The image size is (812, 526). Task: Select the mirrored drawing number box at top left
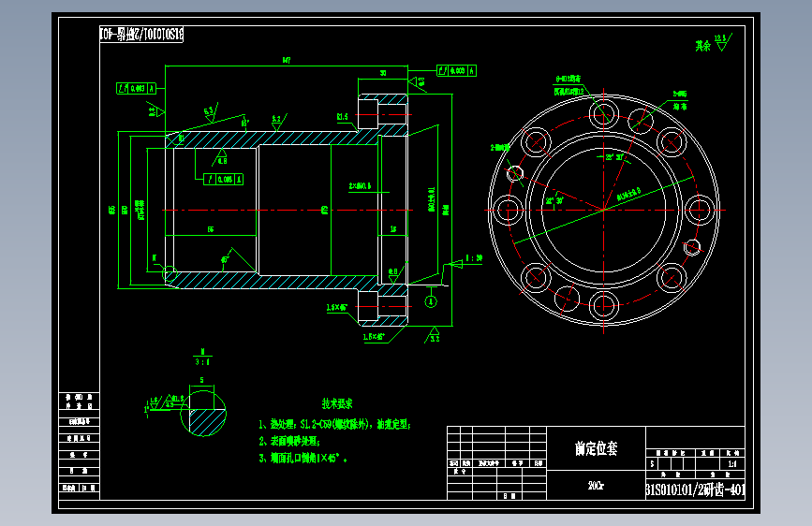pos(141,35)
